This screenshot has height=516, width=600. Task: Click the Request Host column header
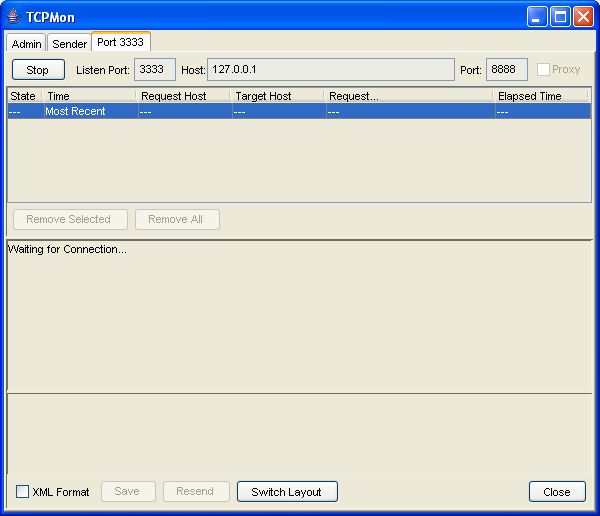click(183, 96)
